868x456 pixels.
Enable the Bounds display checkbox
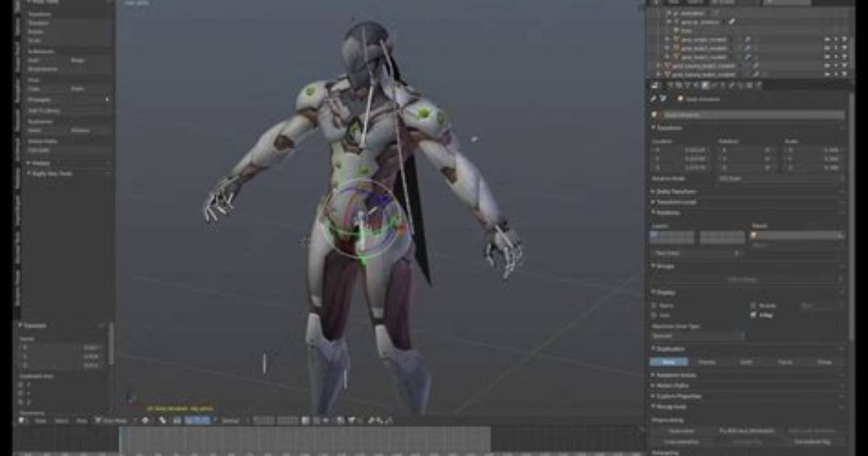(753, 305)
